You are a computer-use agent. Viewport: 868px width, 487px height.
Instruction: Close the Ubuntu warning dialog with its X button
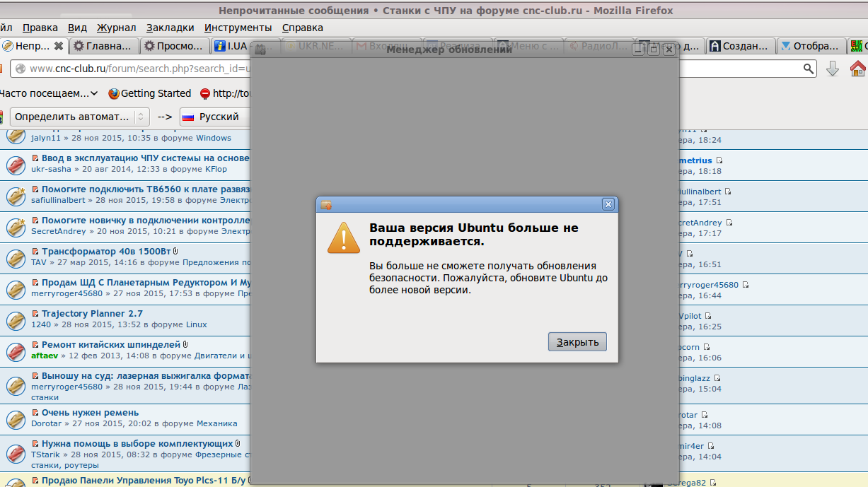click(608, 204)
